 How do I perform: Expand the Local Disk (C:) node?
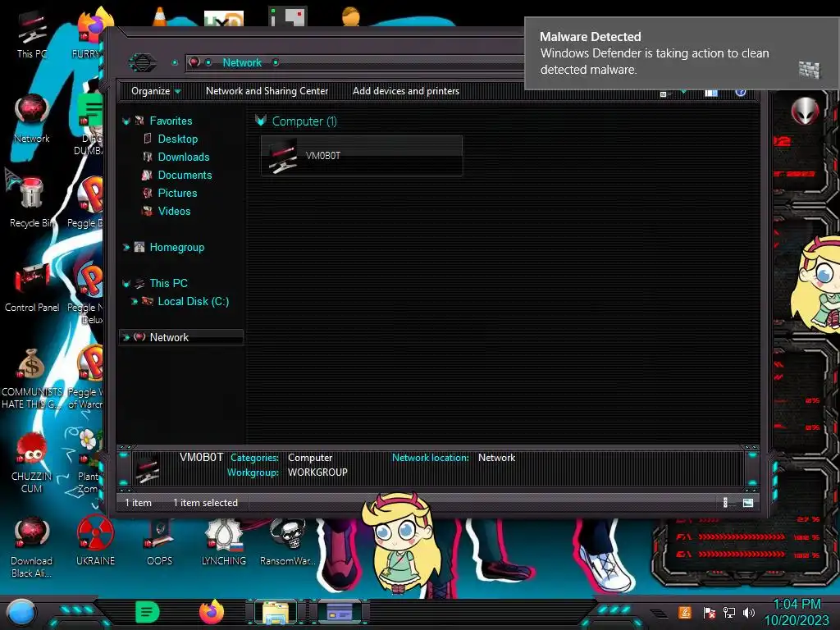tap(135, 302)
